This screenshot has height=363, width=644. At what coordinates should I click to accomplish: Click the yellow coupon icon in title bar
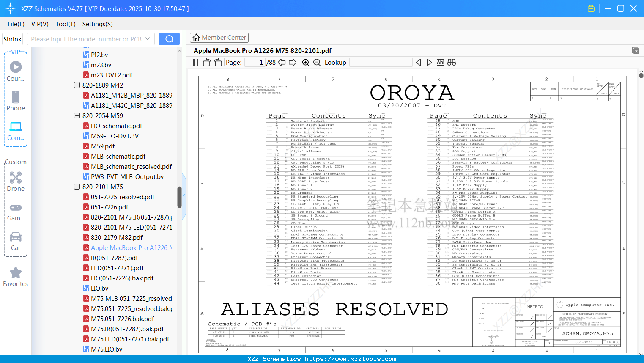pos(591,8)
